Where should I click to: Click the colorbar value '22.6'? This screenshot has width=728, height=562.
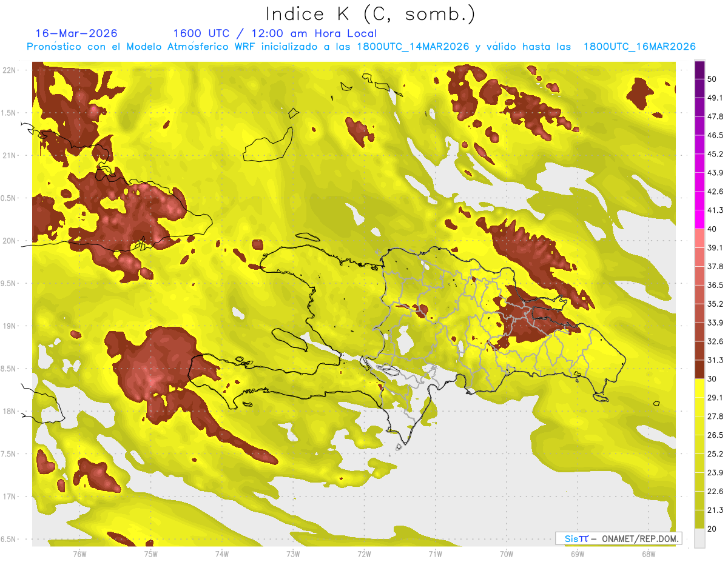pos(715,491)
